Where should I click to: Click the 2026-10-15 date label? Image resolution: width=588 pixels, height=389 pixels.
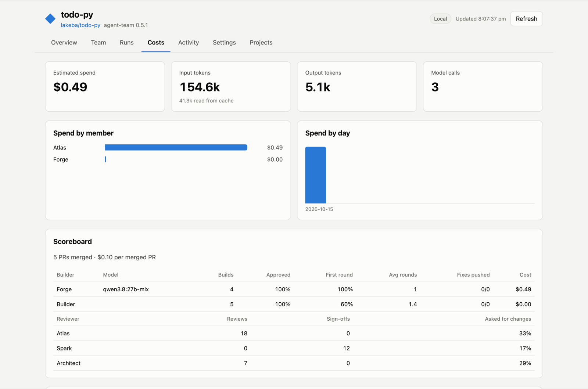tap(319, 209)
